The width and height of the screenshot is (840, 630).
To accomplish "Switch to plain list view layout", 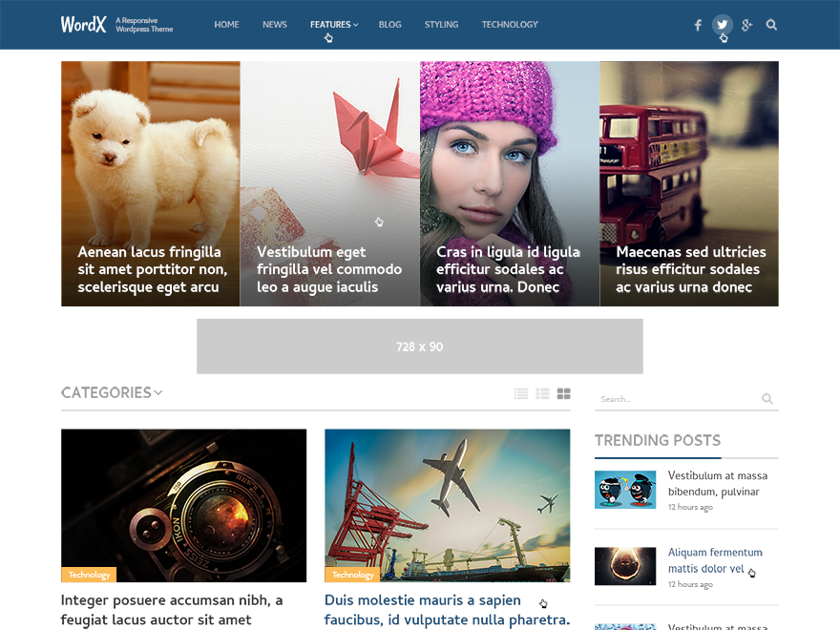I will click(x=521, y=393).
